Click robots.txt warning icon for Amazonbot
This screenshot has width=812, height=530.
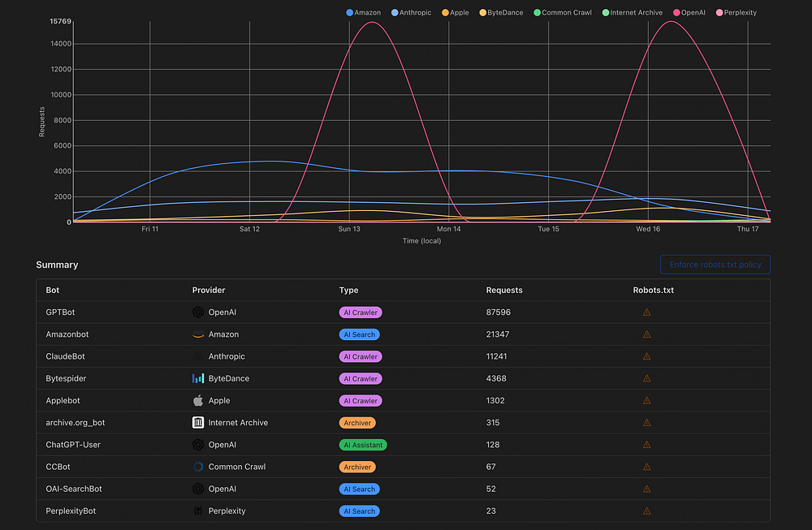[647, 334]
